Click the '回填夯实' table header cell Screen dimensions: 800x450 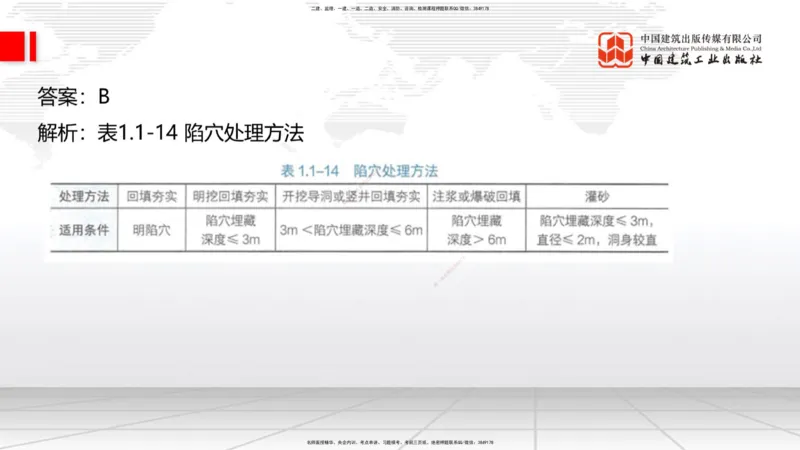[x=152, y=196]
